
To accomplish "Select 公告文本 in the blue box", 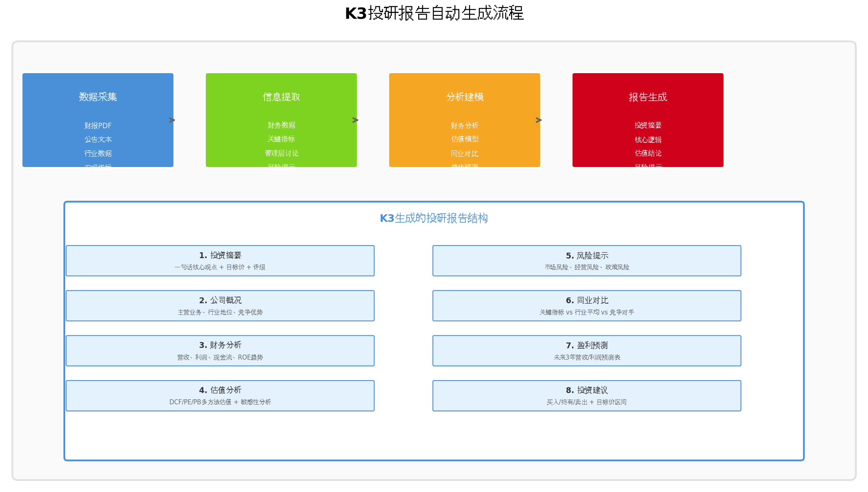I will click(x=98, y=139).
